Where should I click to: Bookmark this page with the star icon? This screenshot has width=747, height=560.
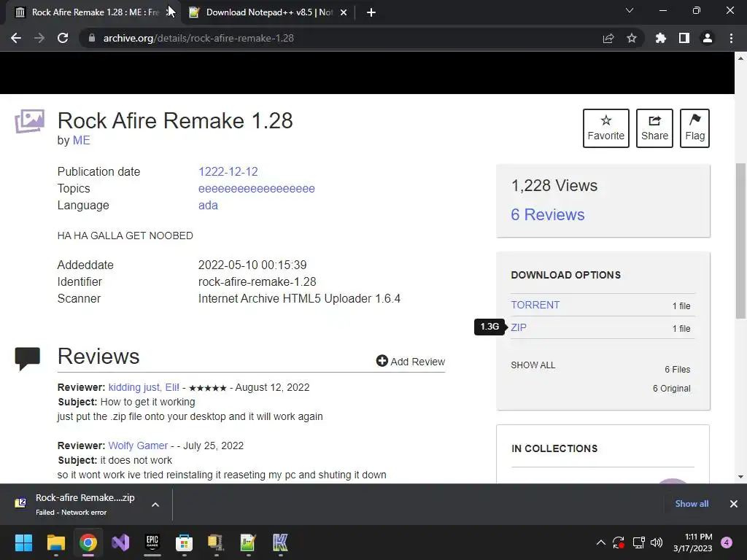click(x=632, y=38)
